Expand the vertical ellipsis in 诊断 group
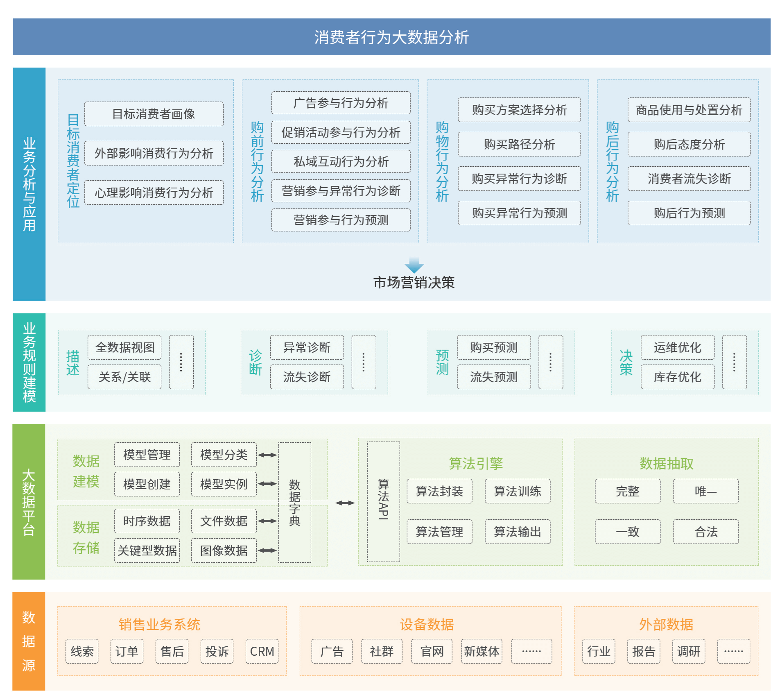Image resolution: width=780 pixels, height=700 pixels. [364, 362]
